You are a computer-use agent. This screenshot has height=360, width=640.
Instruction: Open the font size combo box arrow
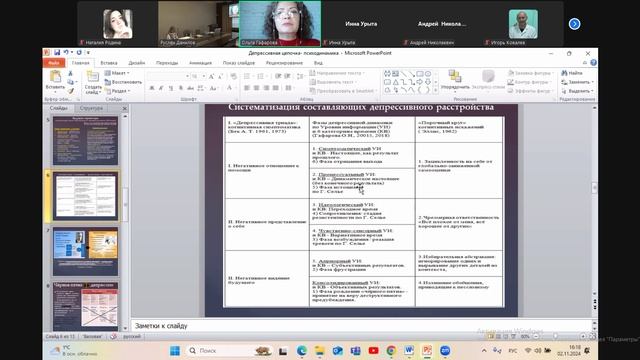click(x=204, y=76)
